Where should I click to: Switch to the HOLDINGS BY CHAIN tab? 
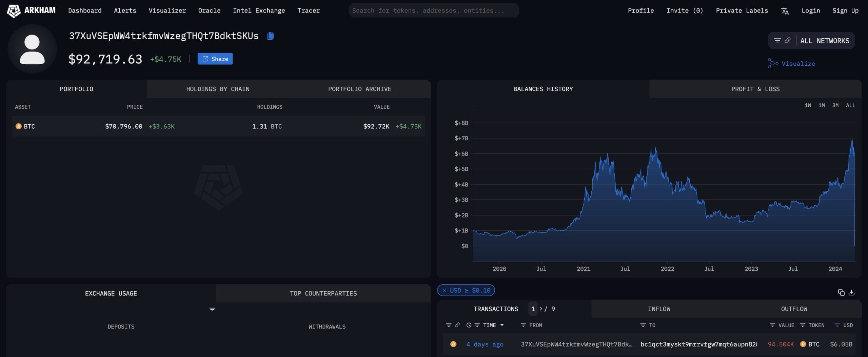pyautogui.click(x=218, y=89)
